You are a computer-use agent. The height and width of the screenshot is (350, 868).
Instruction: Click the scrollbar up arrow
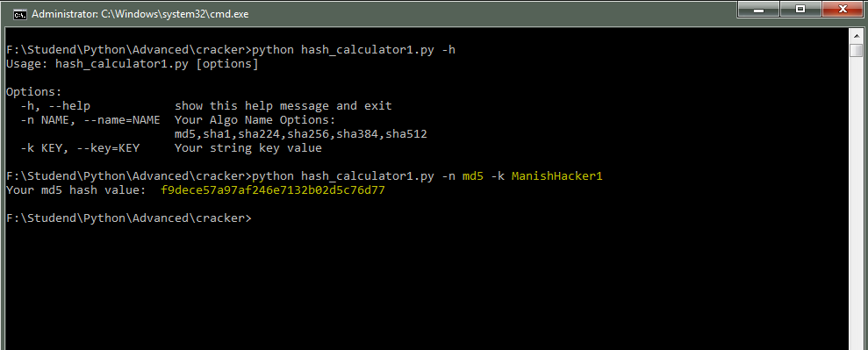click(x=856, y=35)
